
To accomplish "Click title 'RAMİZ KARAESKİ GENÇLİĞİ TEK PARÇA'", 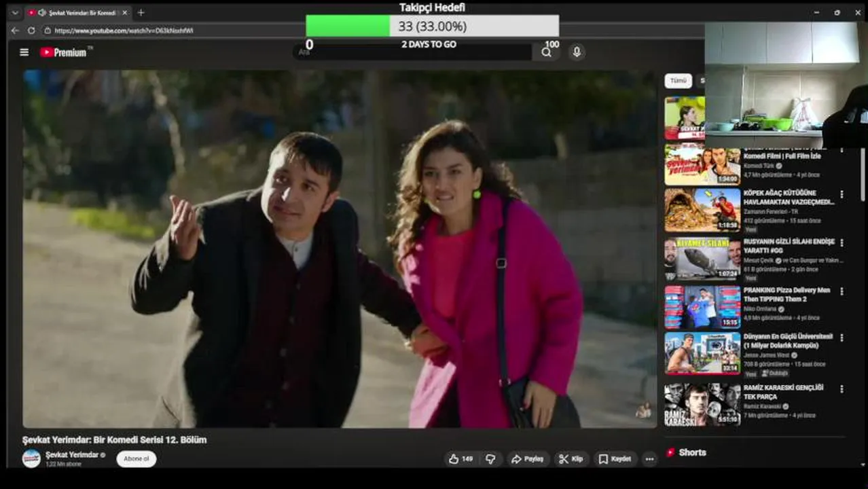I will (783, 392).
